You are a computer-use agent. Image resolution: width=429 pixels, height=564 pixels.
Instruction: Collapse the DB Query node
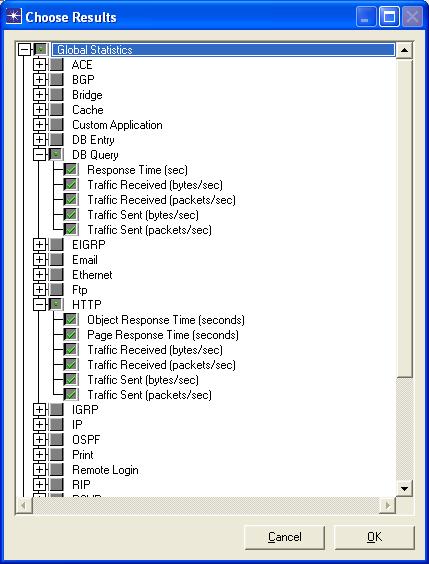point(40,155)
